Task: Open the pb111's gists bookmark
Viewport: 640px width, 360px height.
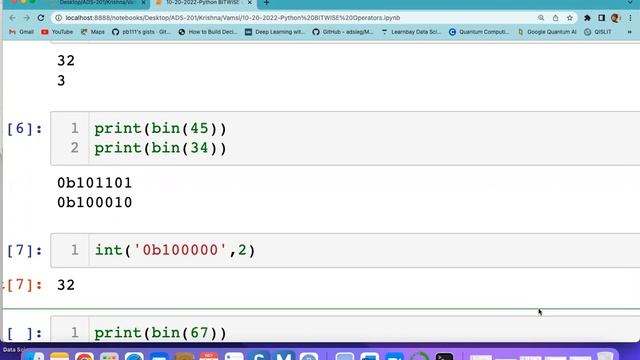Action: (141, 32)
